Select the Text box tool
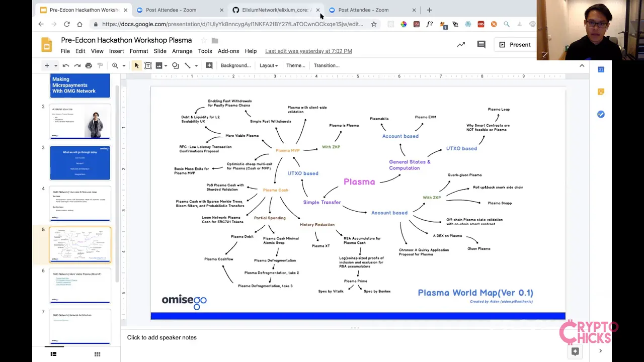Screen dimensions: 644x362 [148, 65]
